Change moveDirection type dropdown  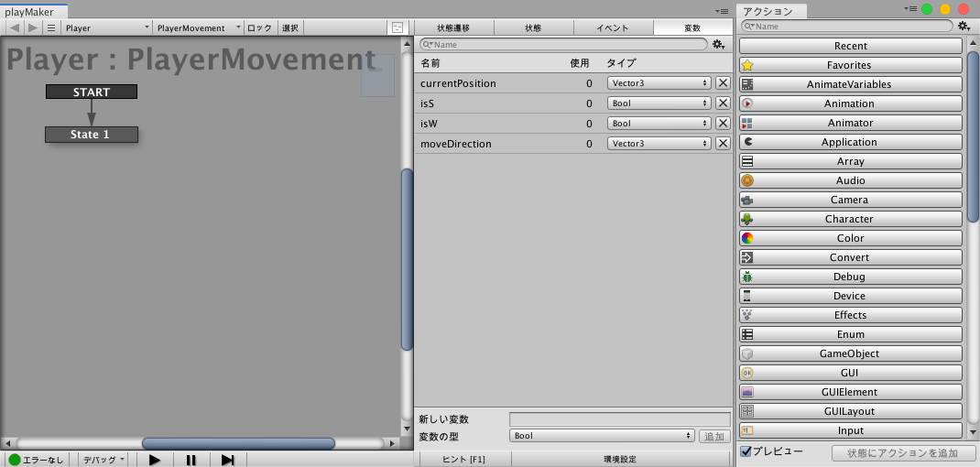click(x=659, y=143)
